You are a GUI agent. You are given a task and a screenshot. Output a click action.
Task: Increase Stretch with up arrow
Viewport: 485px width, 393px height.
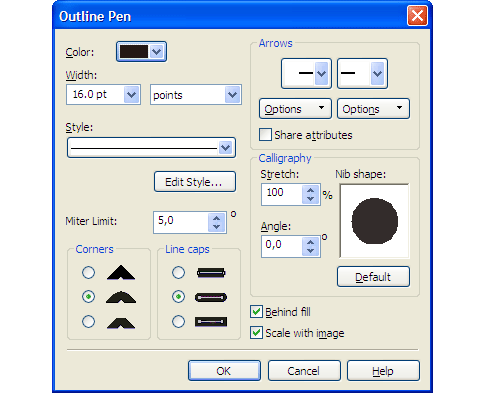(311, 190)
